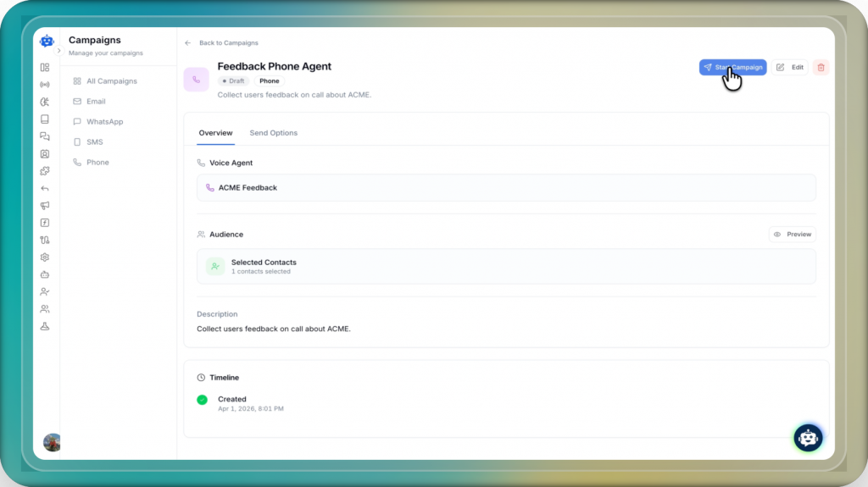Click the Edit button
The width and height of the screenshot is (868, 487).
(790, 68)
